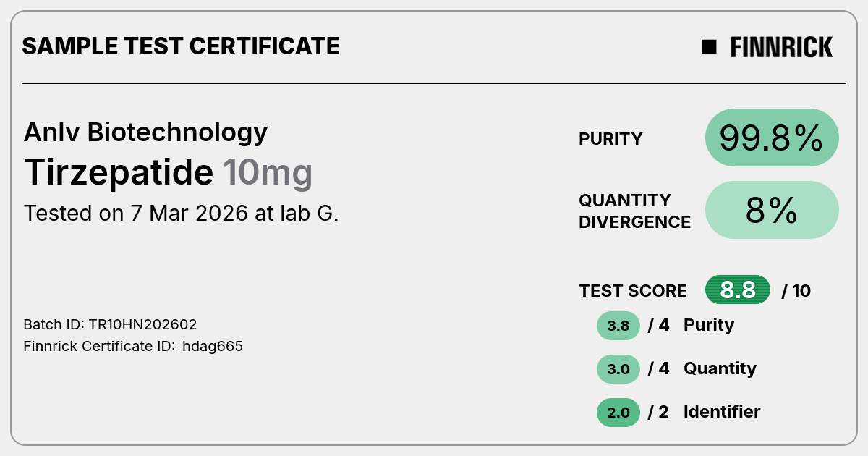Click the TEST SCORE label
Image resolution: width=868 pixels, height=456 pixels.
point(633,291)
